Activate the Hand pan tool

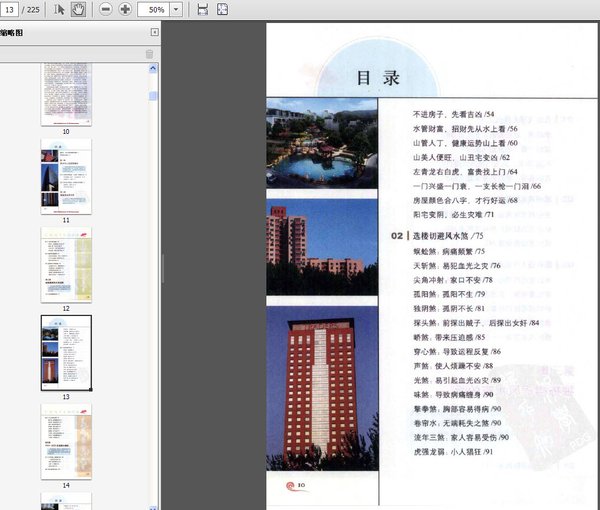pos(78,9)
